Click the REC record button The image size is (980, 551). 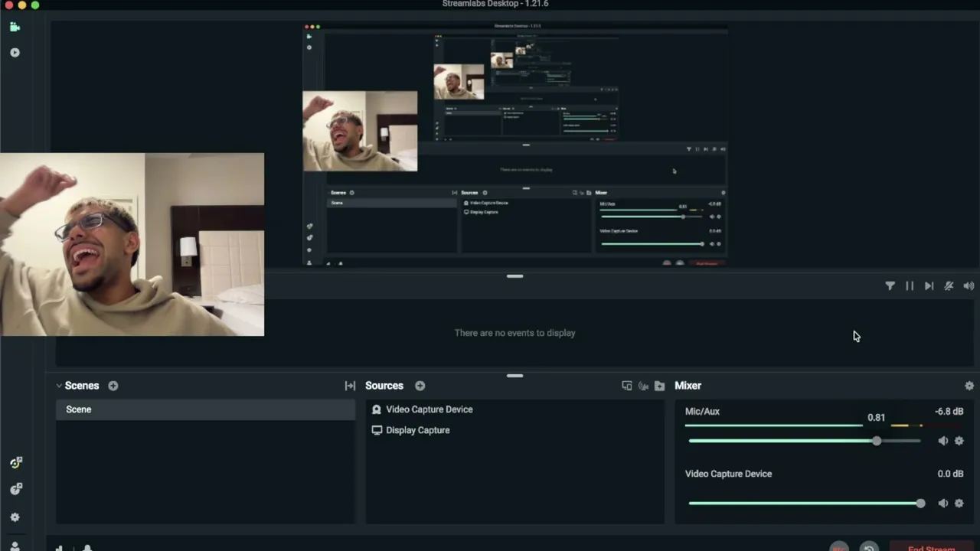coord(840,547)
